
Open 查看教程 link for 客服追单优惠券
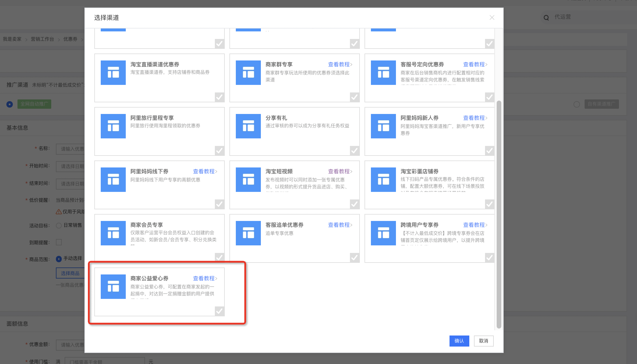pos(340,225)
